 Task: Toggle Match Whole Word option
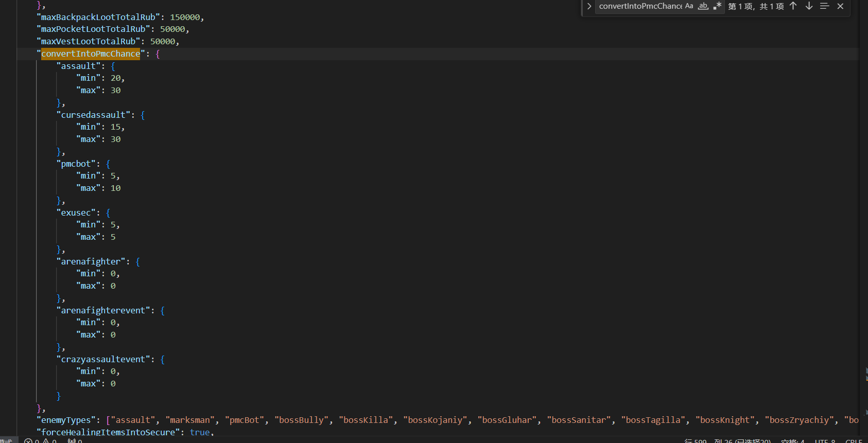coord(703,6)
